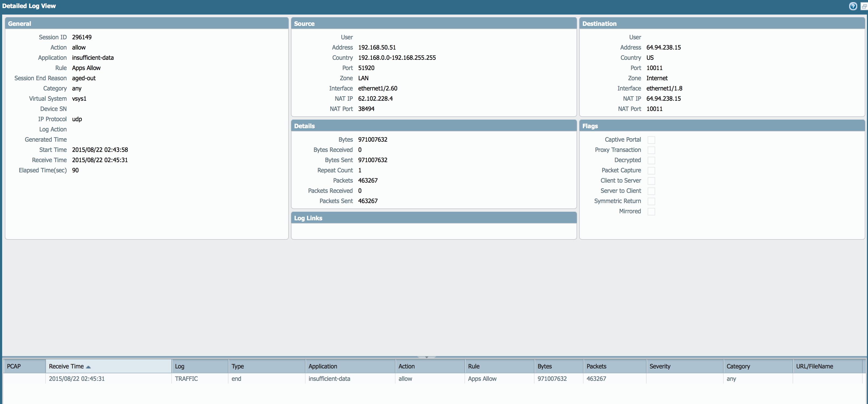Select the TRAFFIC log entry row
Screen dimensions: 868x404
click(186, 379)
